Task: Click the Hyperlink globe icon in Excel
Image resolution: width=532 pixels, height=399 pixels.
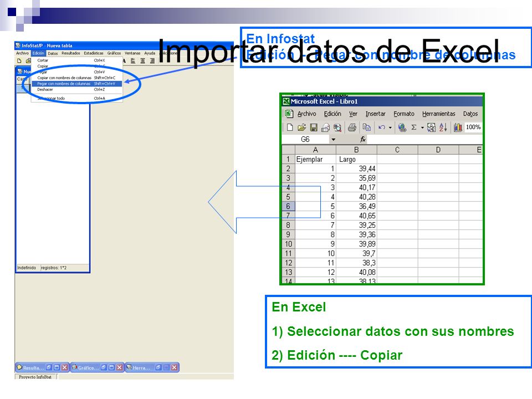Action: [x=402, y=127]
